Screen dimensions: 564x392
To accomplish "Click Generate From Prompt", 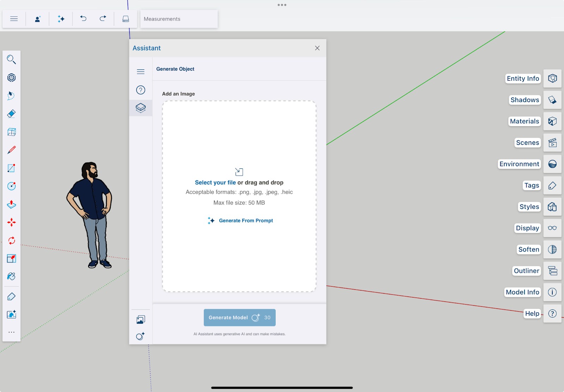I will point(246,221).
